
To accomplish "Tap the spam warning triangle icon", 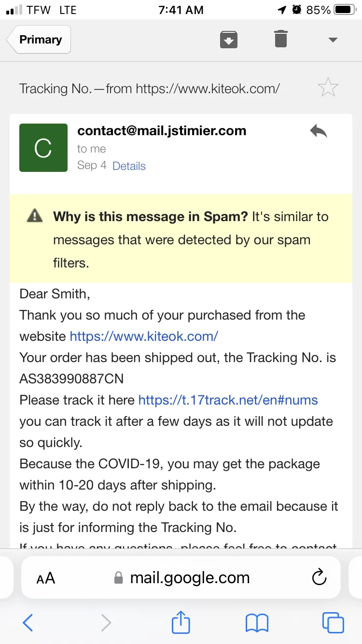I will [35, 216].
